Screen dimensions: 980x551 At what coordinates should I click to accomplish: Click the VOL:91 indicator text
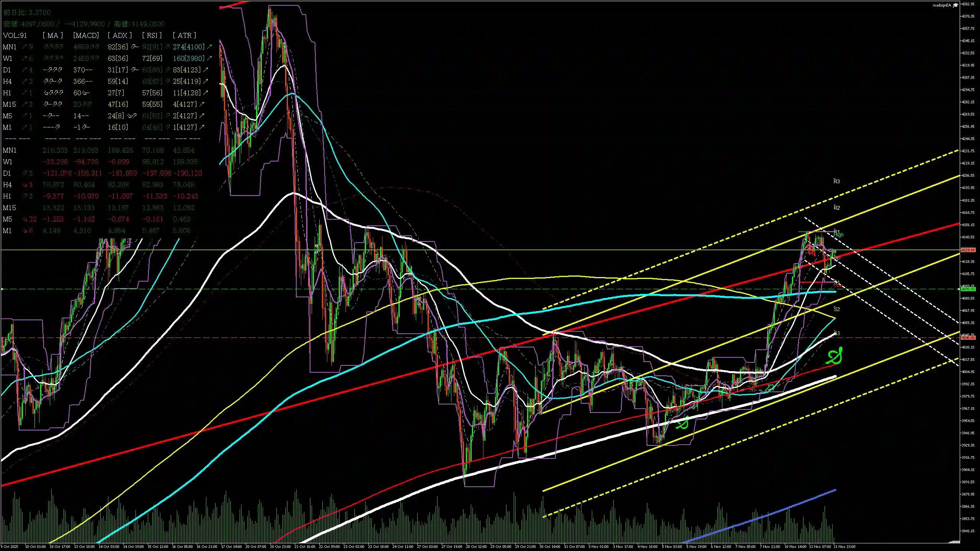(15, 36)
